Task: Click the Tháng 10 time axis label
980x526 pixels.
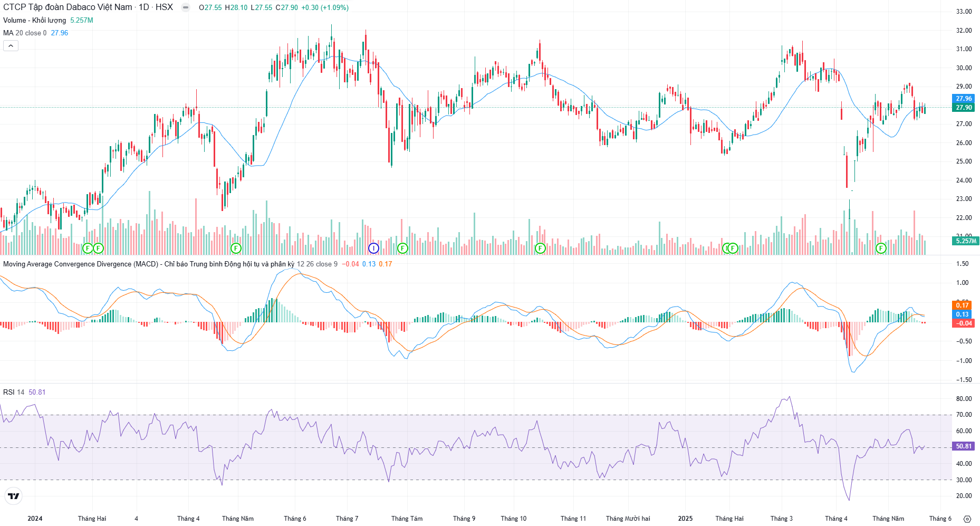Action: (x=514, y=519)
